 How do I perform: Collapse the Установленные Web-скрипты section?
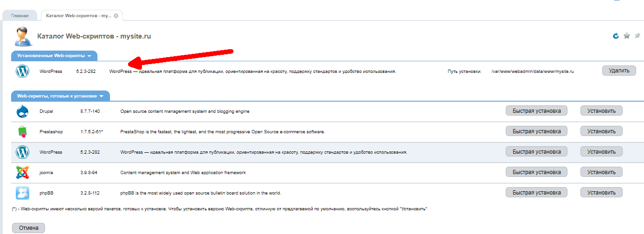point(54,56)
